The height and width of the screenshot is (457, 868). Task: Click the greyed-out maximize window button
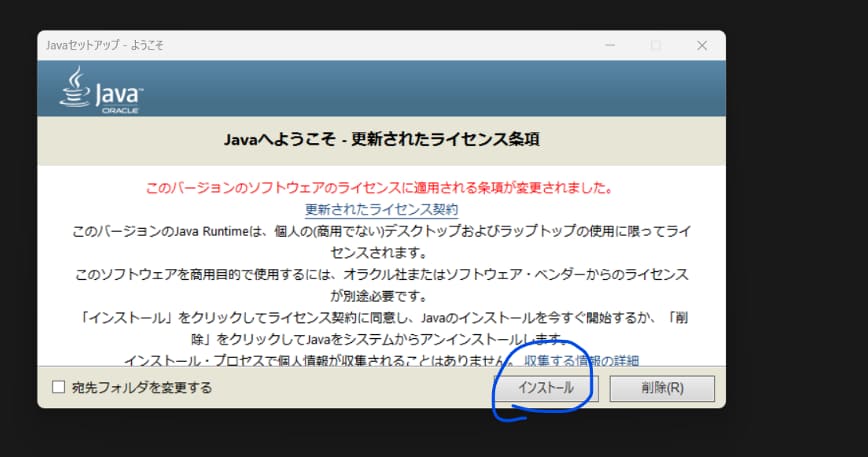(x=655, y=46)
